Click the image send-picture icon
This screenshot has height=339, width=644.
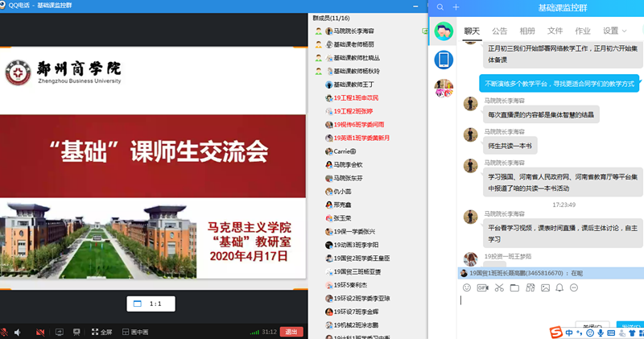pos(545,287)
